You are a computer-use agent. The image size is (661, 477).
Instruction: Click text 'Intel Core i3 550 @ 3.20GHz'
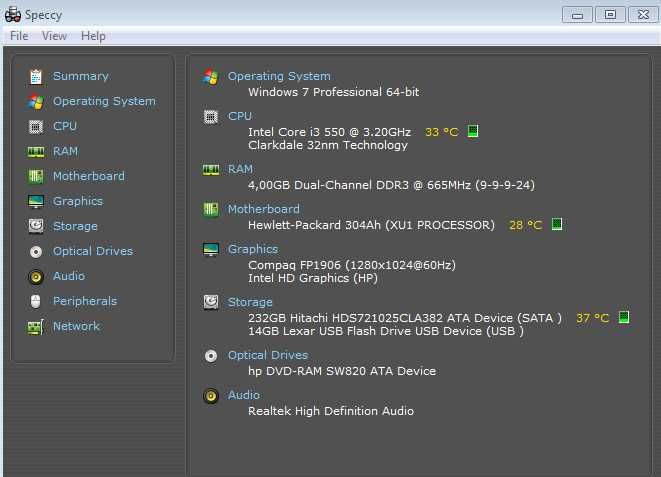tap(330, 132)
